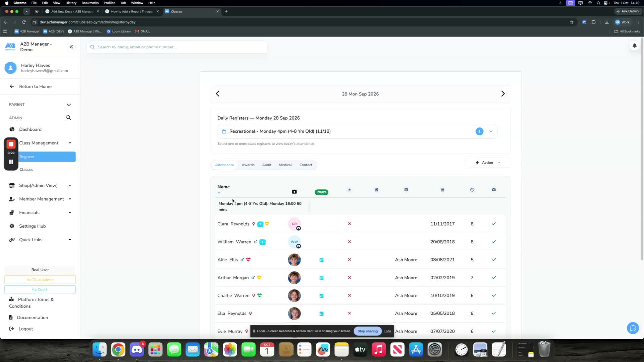Click Stop sharing button
The height and width of the screenshot is (362, 644).
367,331
